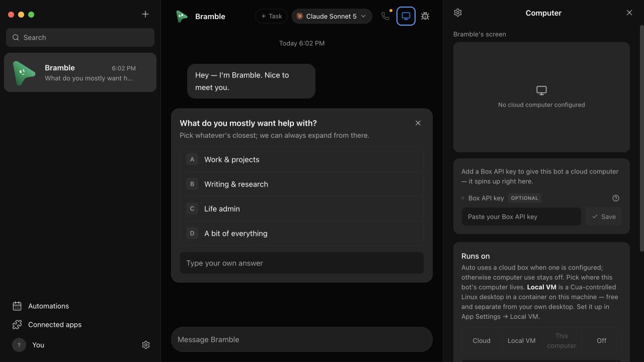This screenshot has width=644, height=362.
Task: Open Computer panel settings gear
Action: 458,13
